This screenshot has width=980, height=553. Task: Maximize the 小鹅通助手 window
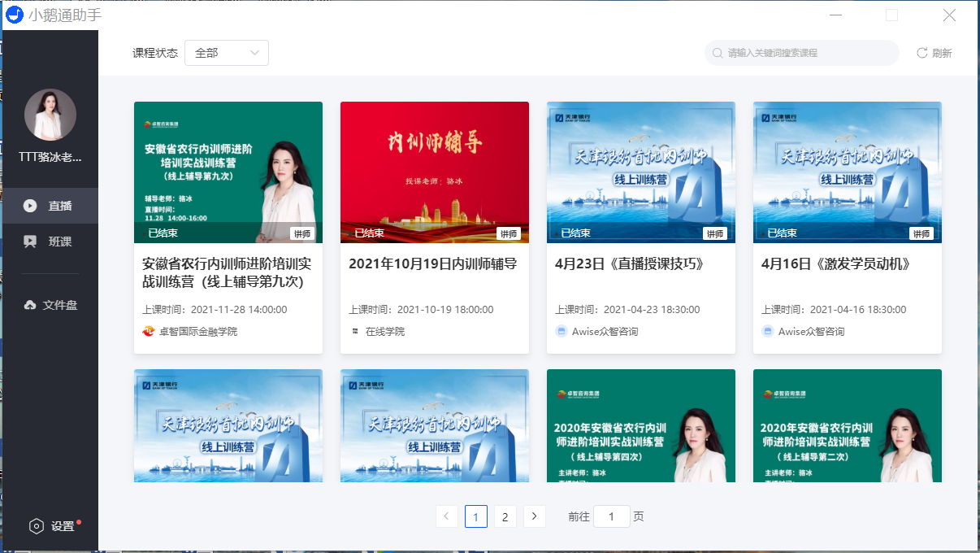tap(891, 15)
